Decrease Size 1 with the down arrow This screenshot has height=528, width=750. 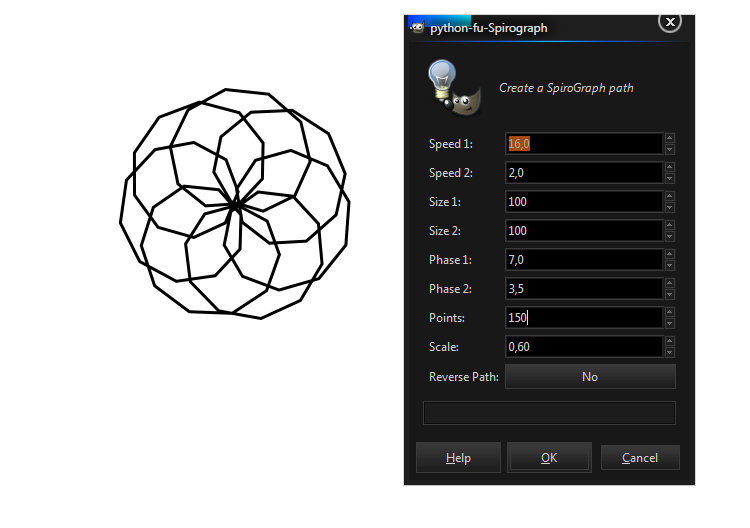[670, 208]
